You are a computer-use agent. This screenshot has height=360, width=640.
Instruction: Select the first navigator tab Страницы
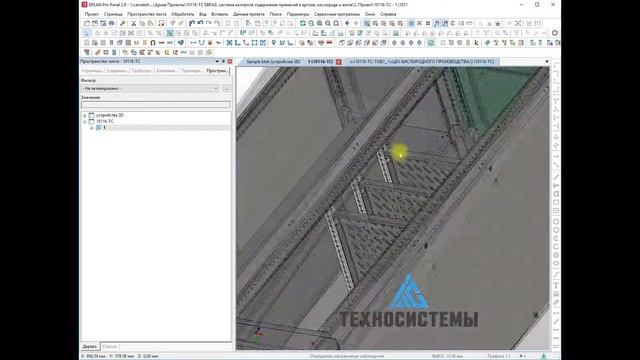[92, 71]
